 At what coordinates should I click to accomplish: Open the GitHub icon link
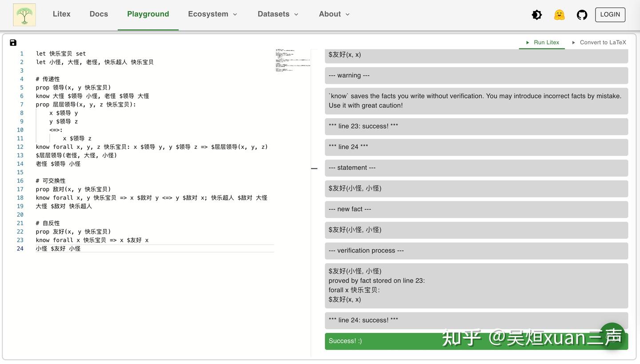582,15
